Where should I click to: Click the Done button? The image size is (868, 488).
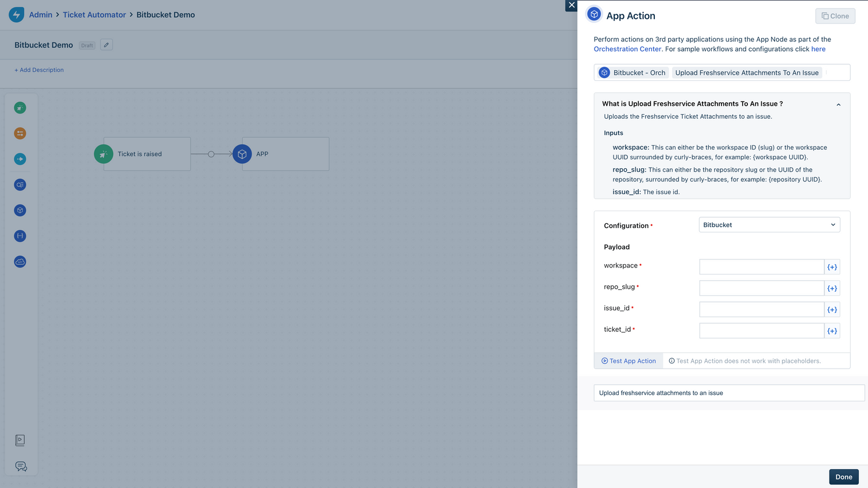[x=843, y=477]
